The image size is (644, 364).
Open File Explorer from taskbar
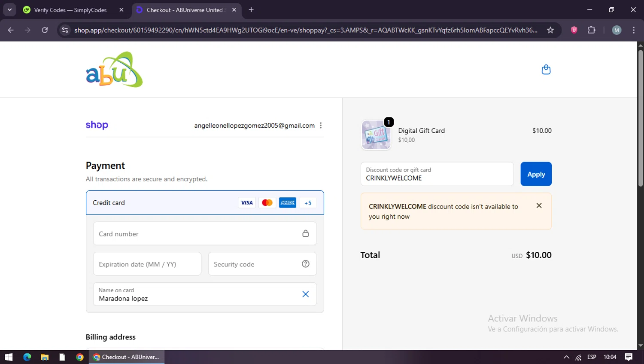(x=45, y=357)
